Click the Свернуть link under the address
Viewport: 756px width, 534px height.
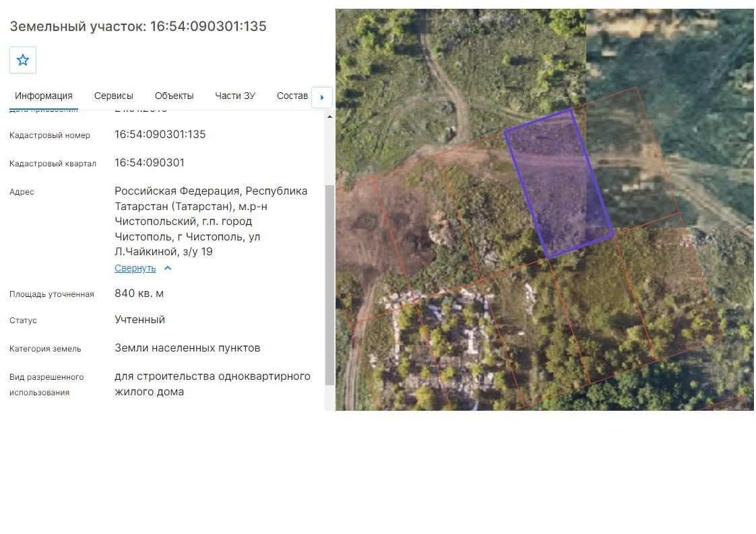(135, 269)
